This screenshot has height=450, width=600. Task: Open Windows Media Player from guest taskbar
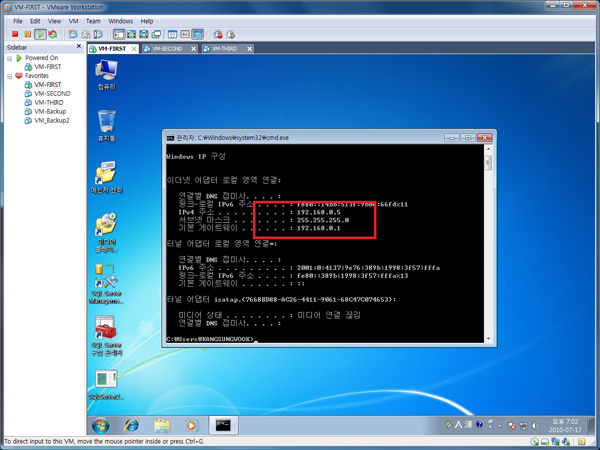(191, 425)
